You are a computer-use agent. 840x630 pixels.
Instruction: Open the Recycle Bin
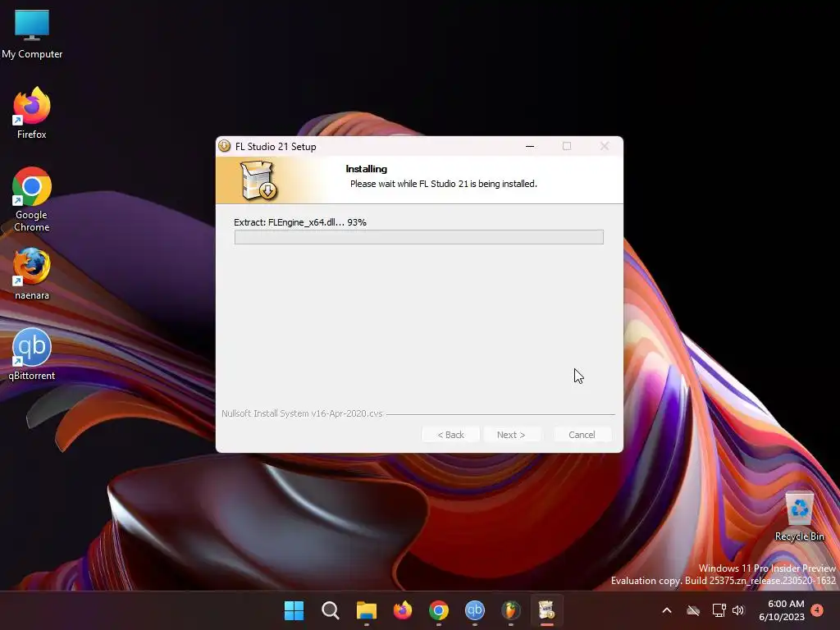click(799, 515)
